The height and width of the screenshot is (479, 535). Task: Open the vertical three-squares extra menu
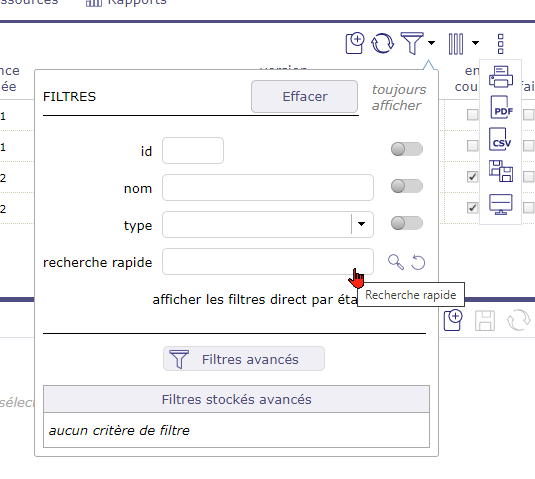[x=501, y=44]
